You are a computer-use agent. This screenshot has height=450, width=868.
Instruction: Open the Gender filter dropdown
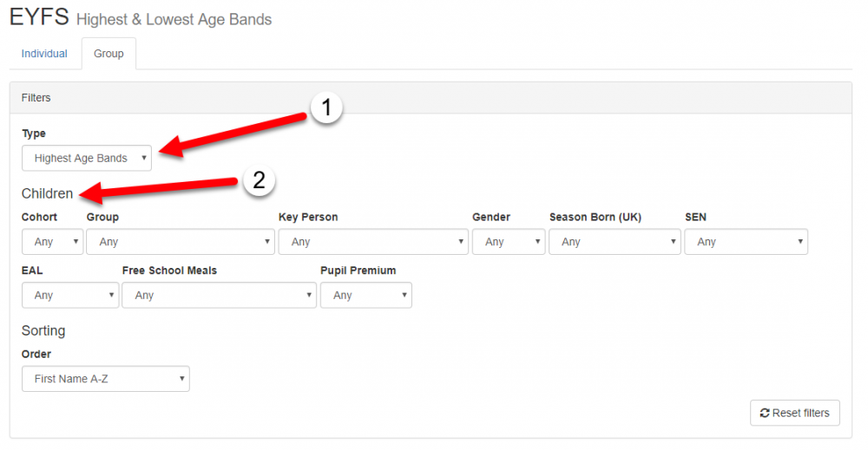[509, 242]
